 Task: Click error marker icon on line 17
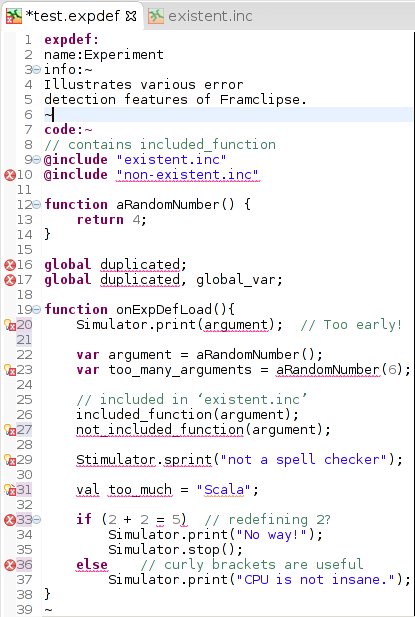pos(10,280)
